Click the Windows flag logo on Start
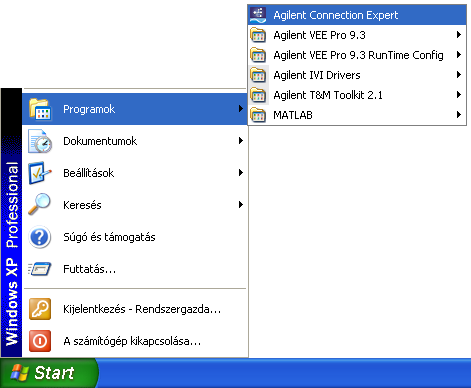 click(19, 373)
